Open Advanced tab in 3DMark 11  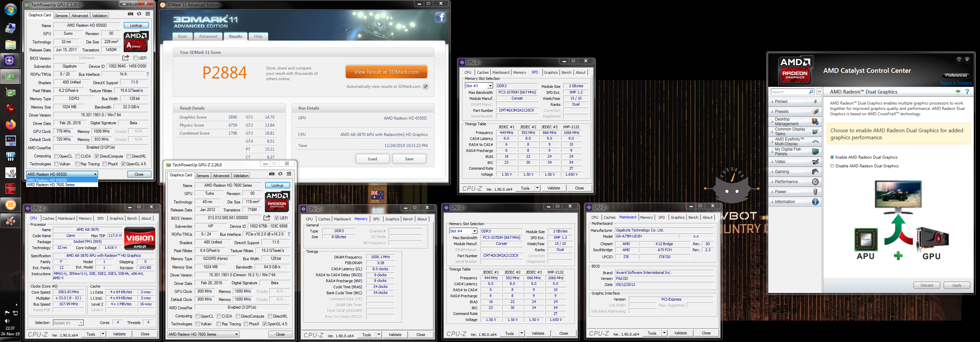[x=208, y=36]
